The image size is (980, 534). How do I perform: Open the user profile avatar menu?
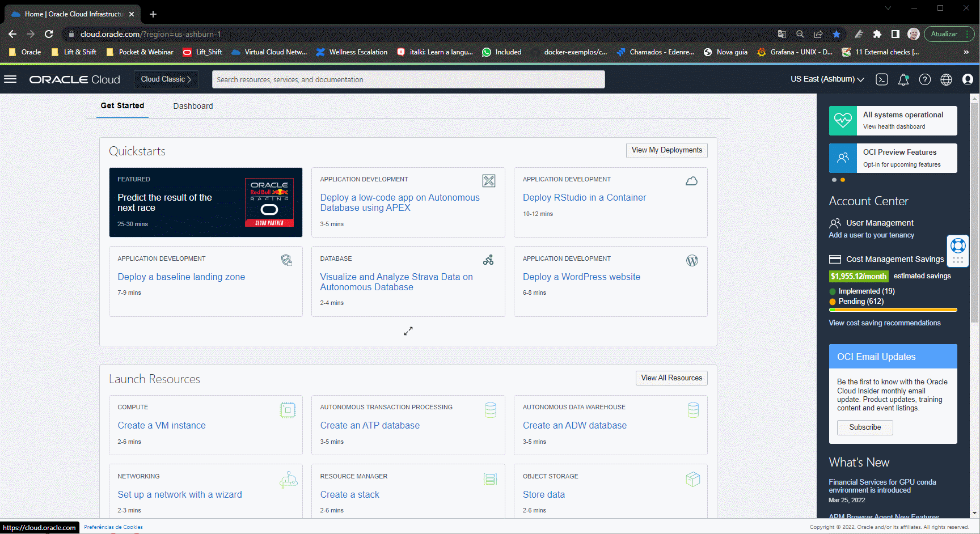point(968,79)
